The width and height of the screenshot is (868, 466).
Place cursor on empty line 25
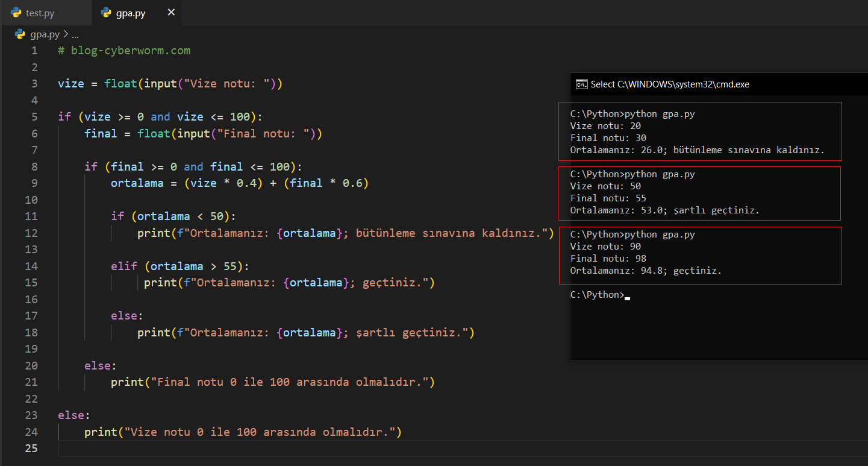point(241,448)
